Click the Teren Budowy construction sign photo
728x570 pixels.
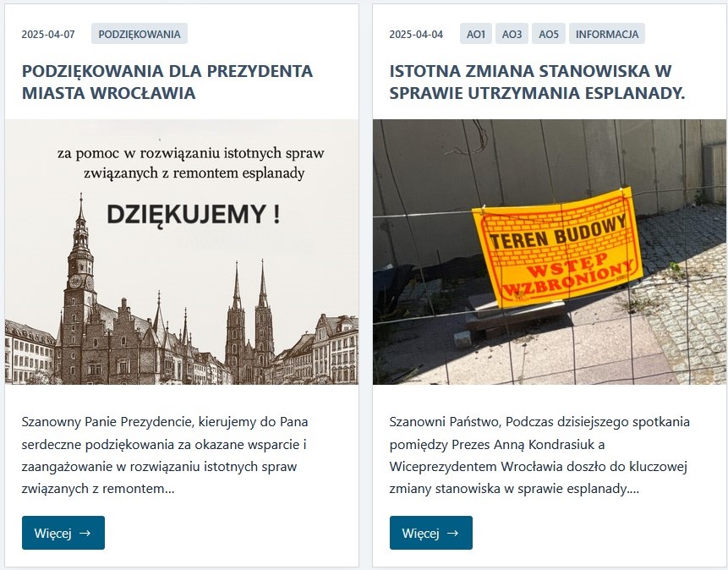(x=550, y=252)
